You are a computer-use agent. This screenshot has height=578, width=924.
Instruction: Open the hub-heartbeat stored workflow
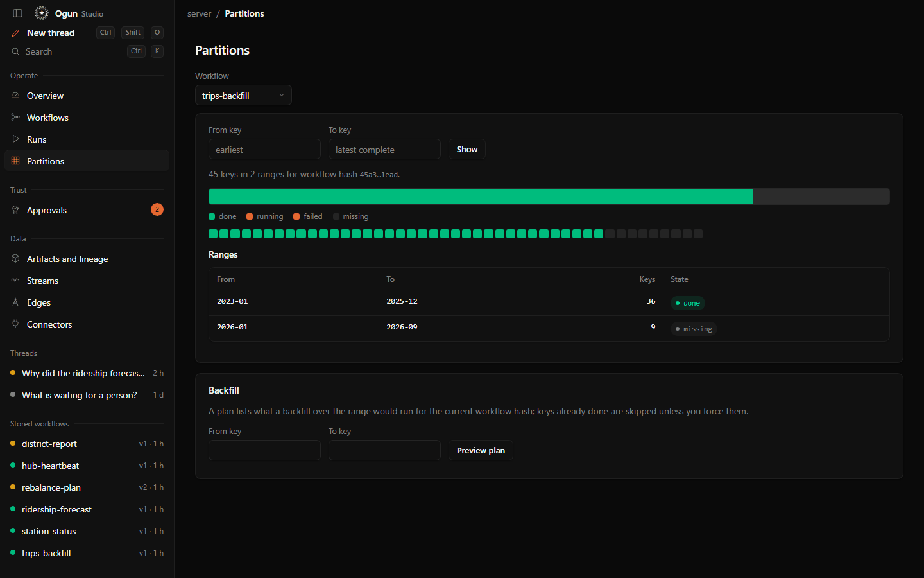coord(87,466)
